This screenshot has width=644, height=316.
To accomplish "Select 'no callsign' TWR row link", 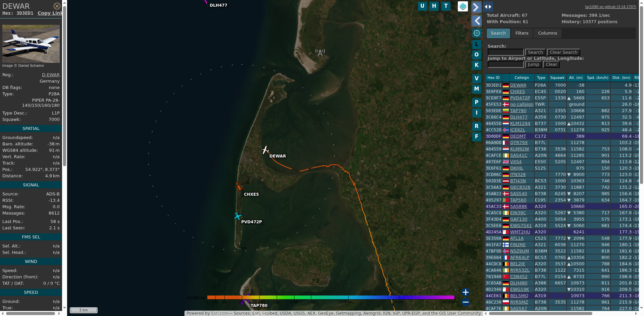I will [522, 104].
